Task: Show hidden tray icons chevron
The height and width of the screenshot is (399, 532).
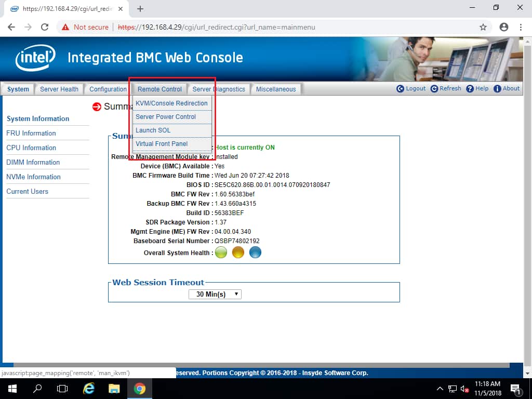Action: (440, 389)
